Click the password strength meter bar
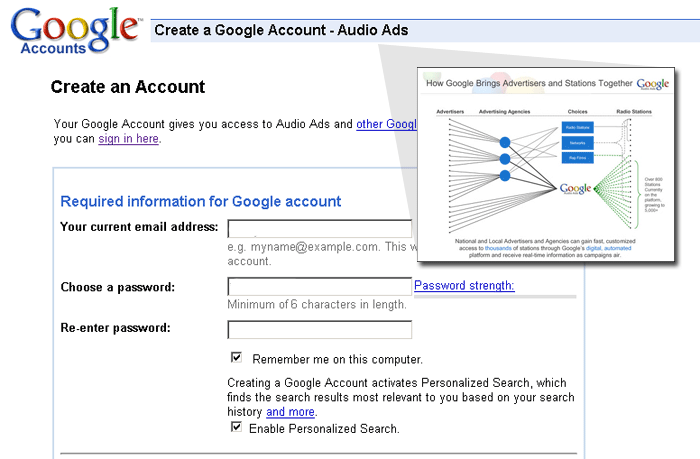This screenshot has height=459, width=700. pos(495,296)
